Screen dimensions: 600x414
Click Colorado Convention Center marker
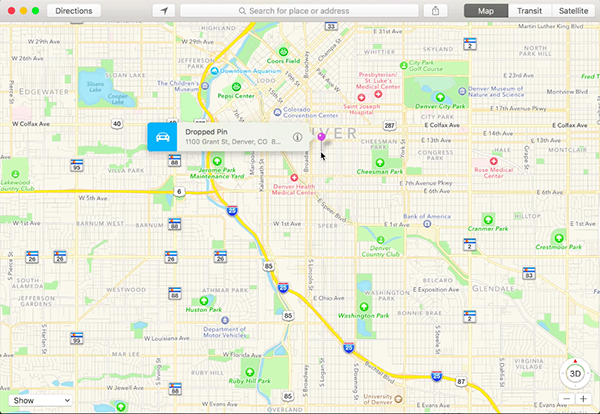coord(277,112)
